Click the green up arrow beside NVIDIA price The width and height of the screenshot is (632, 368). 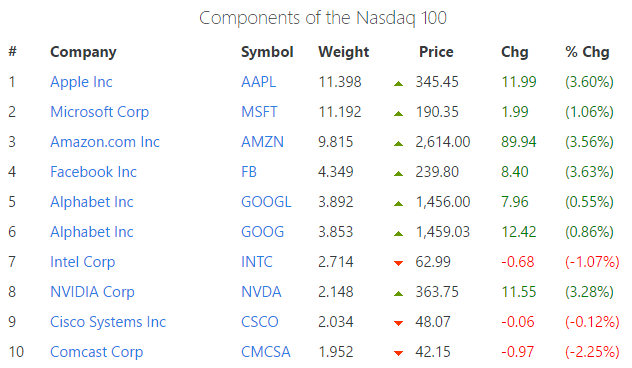coord(399,293)
